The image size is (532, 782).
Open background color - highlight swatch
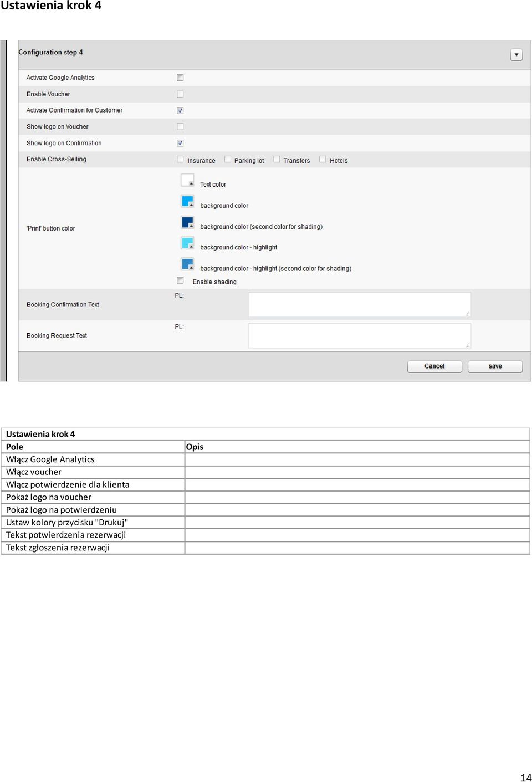187,243
